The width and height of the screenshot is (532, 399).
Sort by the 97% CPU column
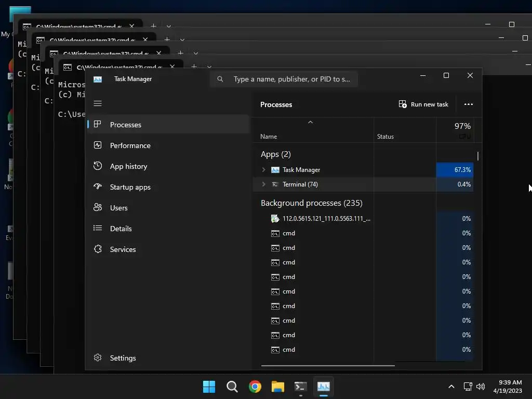[455, 130]
